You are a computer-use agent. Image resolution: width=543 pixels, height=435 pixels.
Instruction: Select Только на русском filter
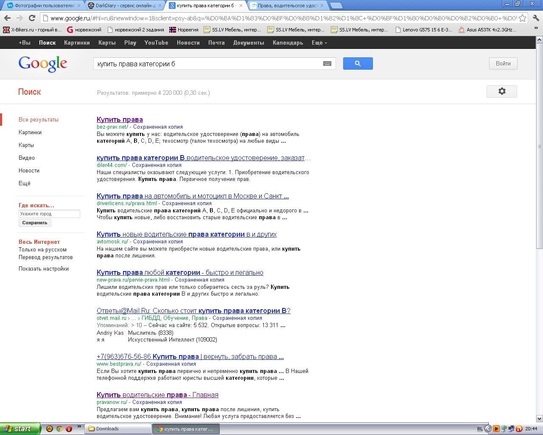coord(43,249)
